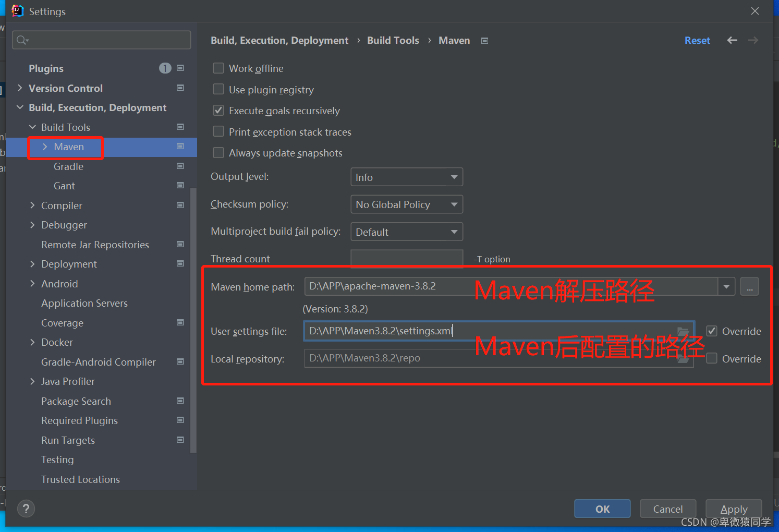The height and width of the screenshot is (532, 779).
Task: Click the icon next to Maven breadcrumb
Action: (x=484, y=41)
